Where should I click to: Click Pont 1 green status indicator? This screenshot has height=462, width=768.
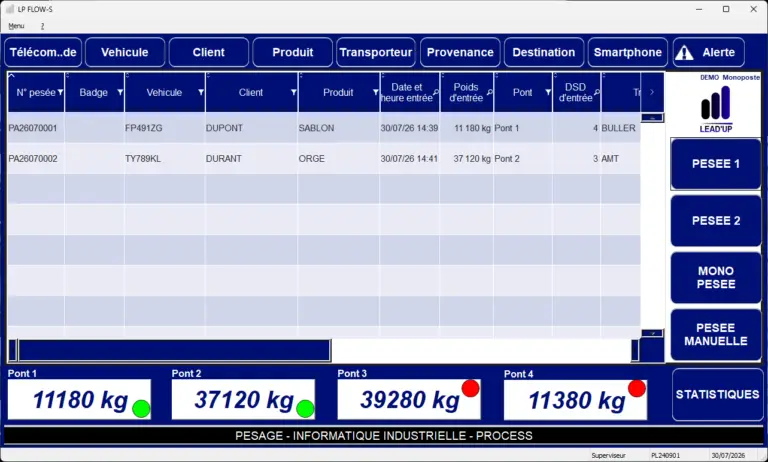pyautogui.click(x=141, y=409)
